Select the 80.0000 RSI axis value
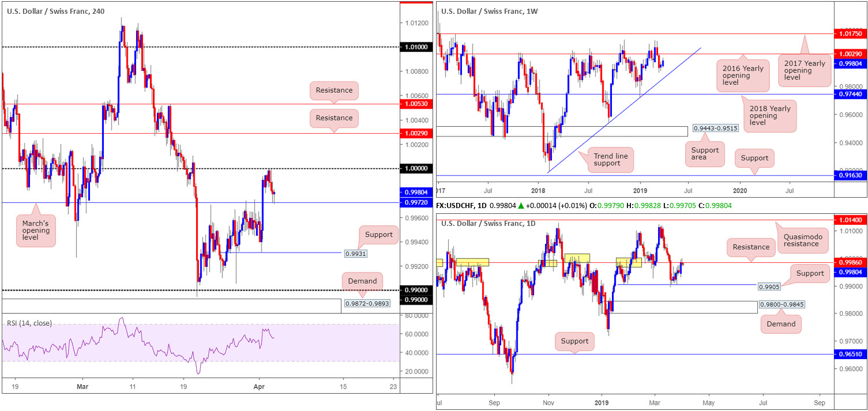Image resolution: width=868 pixels, height=411 pixels. [416, 316]
